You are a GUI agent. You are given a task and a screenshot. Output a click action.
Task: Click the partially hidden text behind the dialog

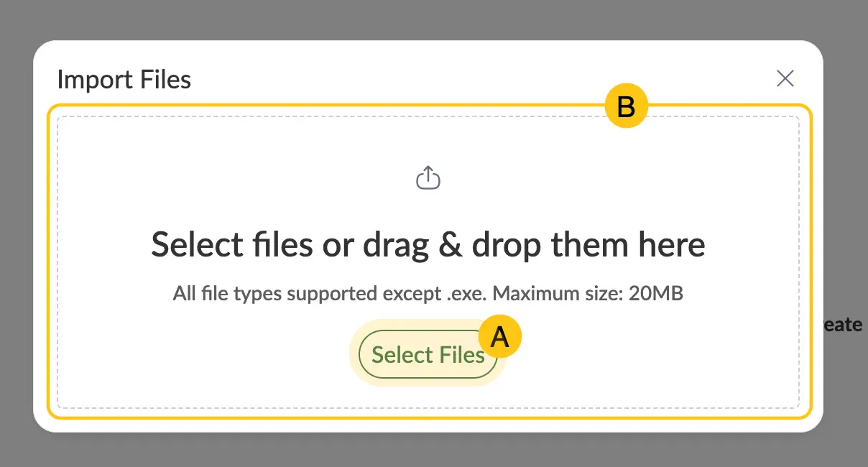[844, 325]
